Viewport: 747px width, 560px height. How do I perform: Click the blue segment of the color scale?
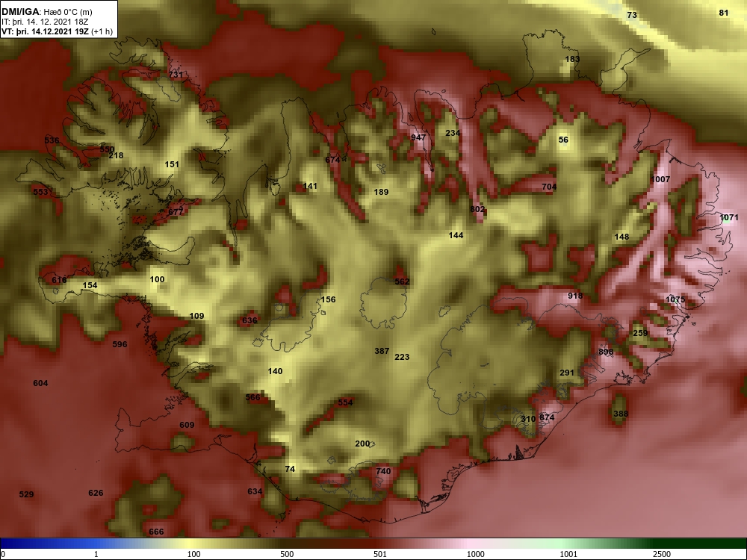point(48,544)
